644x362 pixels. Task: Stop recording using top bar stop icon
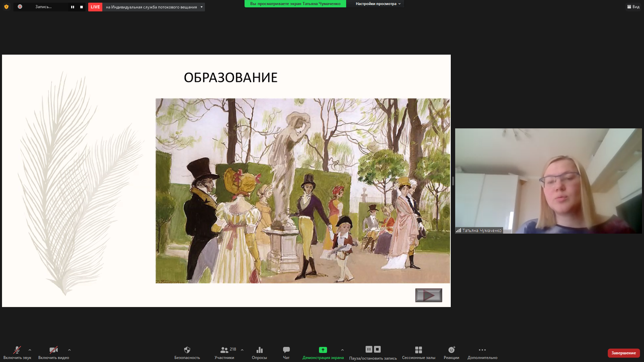pos(82,7)
